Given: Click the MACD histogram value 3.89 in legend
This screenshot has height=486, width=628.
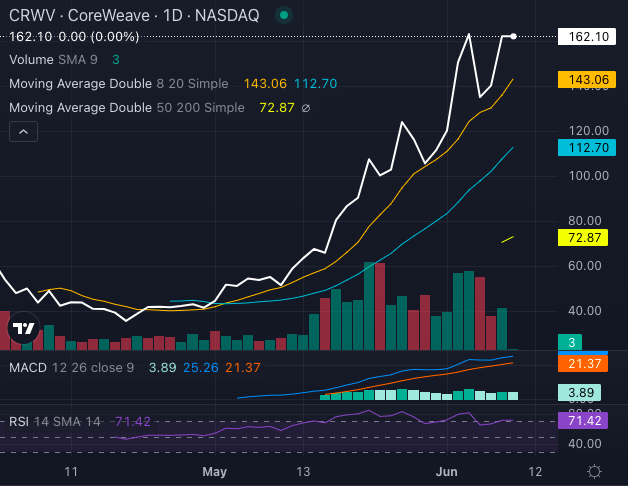Looking at the screenshot, I should (x=163, y=367).
